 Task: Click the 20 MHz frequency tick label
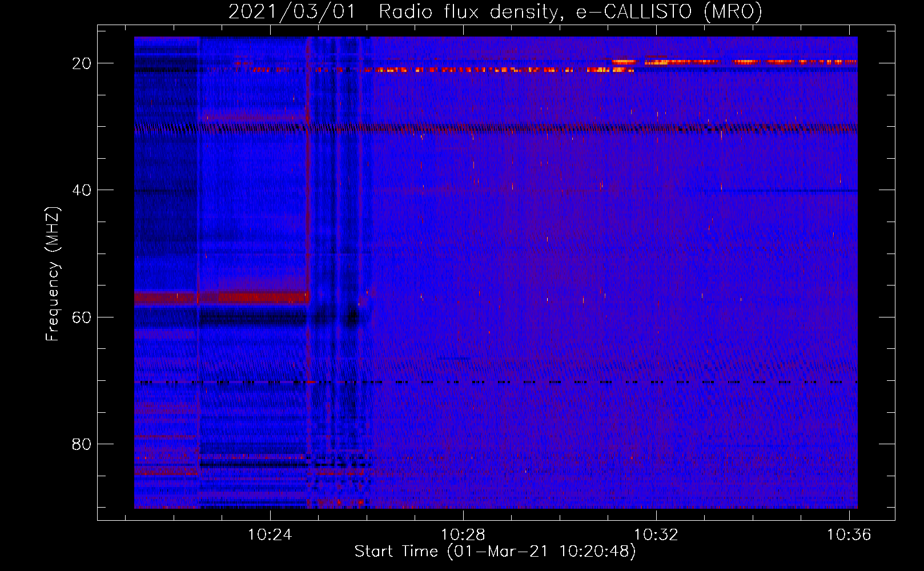tap(82, 63)
